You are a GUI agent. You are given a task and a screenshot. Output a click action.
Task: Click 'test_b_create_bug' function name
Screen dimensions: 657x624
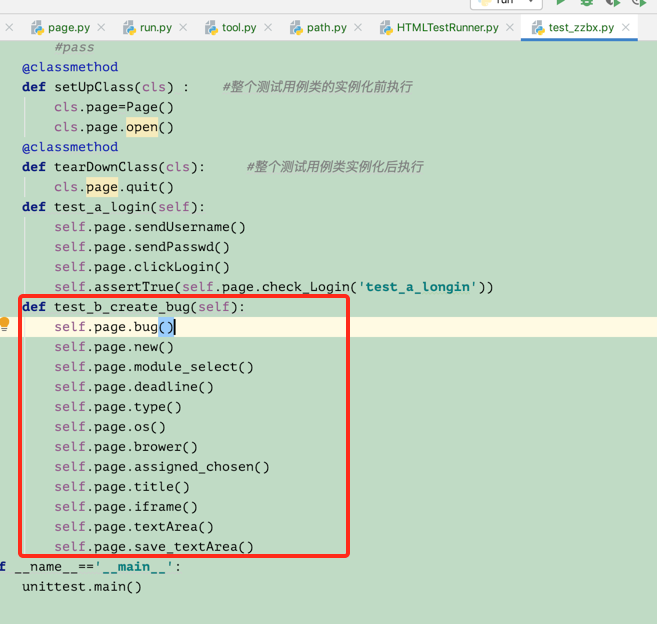coord(122,307)
